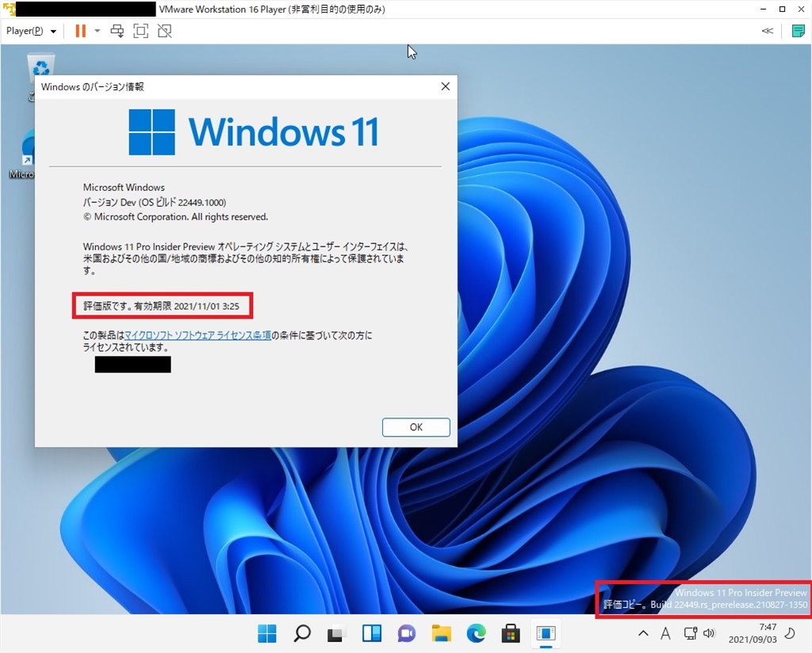Pause the virtual machine
This screenshot has height=653, width=812.
[x=80, y=31]
